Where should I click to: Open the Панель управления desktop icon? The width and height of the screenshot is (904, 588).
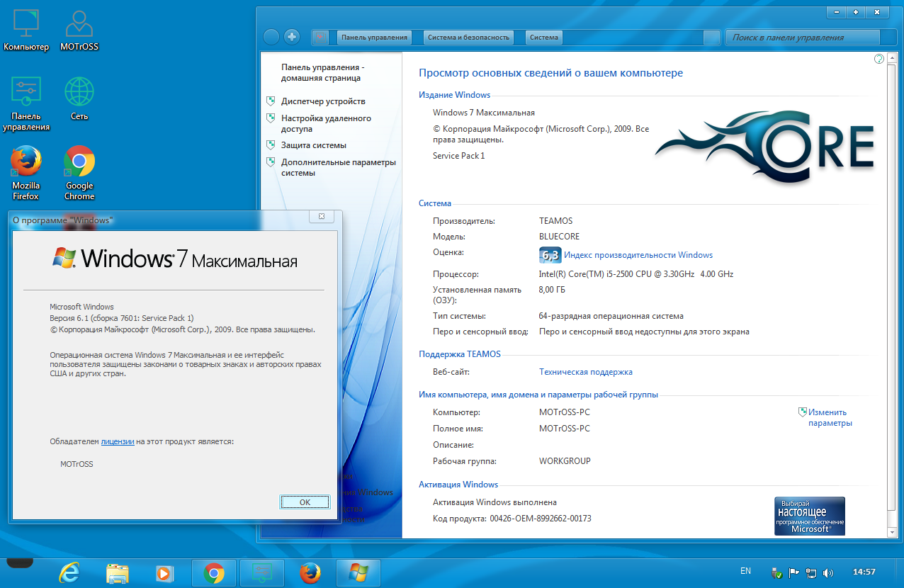pos(26,104)
